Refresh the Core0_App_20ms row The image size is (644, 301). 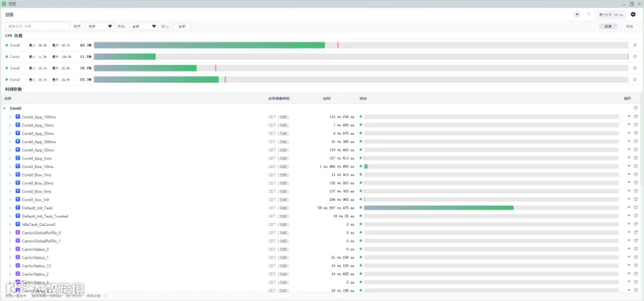coord(635,133)
